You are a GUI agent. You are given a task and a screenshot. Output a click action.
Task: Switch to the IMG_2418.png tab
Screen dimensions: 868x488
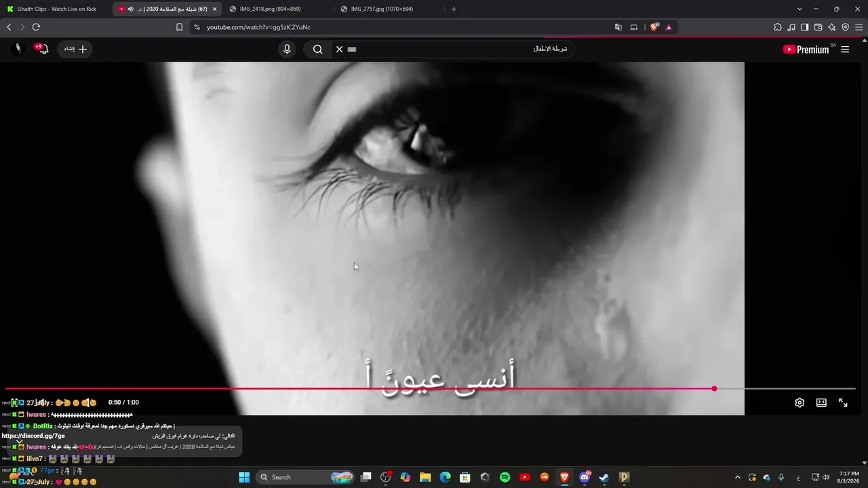coord(270,9)
